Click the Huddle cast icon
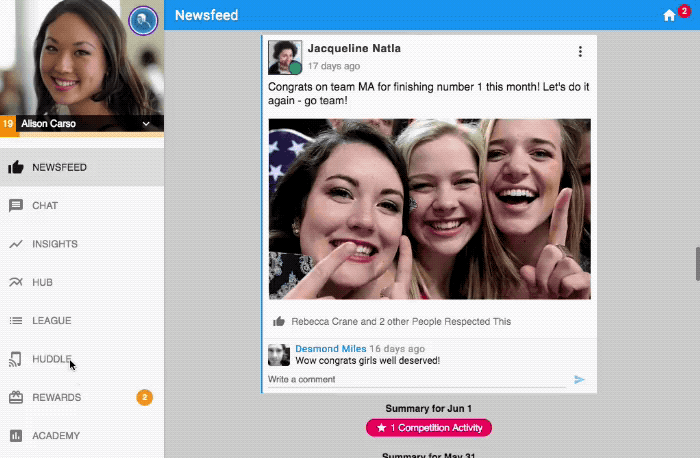700x458 pixels. 15,359
